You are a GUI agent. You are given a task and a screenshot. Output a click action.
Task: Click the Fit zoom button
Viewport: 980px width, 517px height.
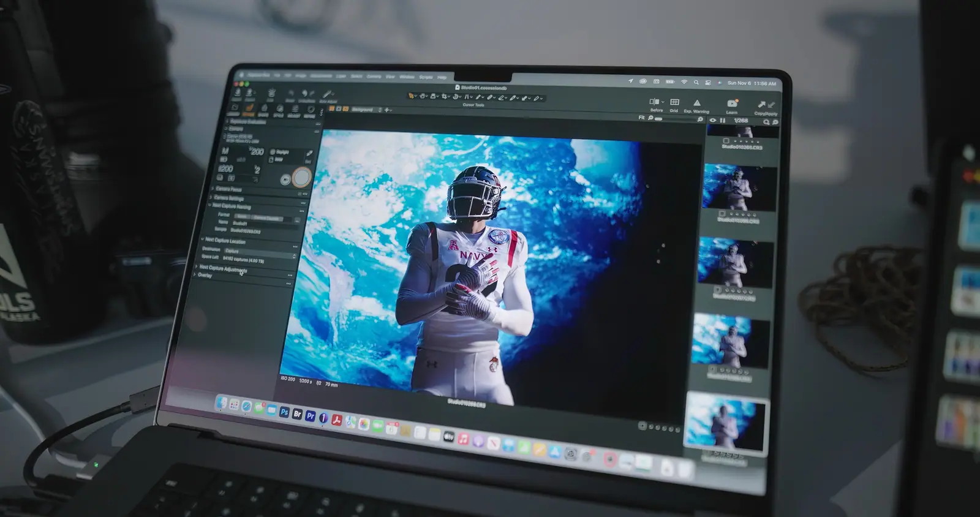click(x=641, y=118)
